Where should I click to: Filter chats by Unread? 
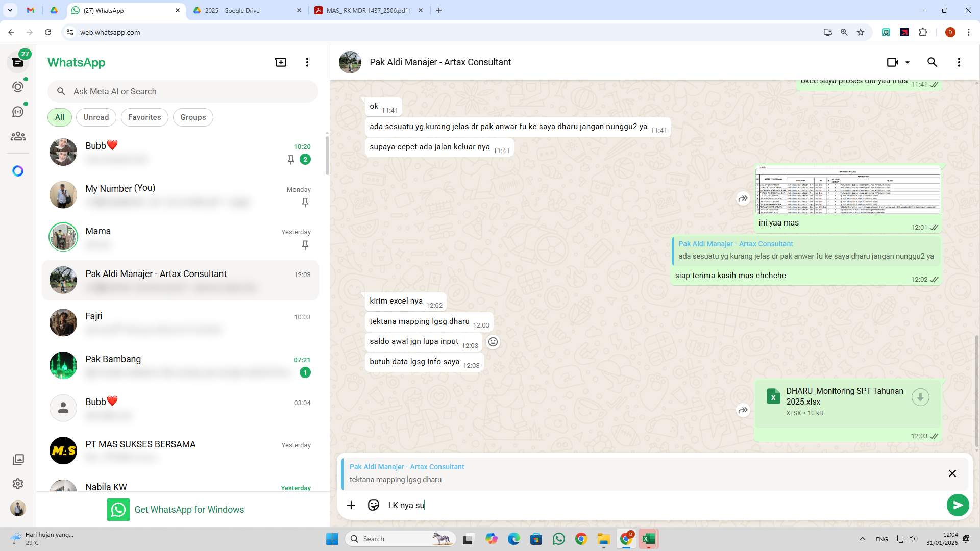click(96, 117)
